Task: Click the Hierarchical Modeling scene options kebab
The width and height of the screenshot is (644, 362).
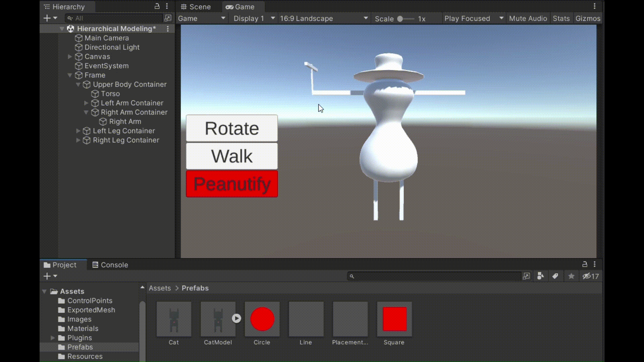Action: pos(168,29)
